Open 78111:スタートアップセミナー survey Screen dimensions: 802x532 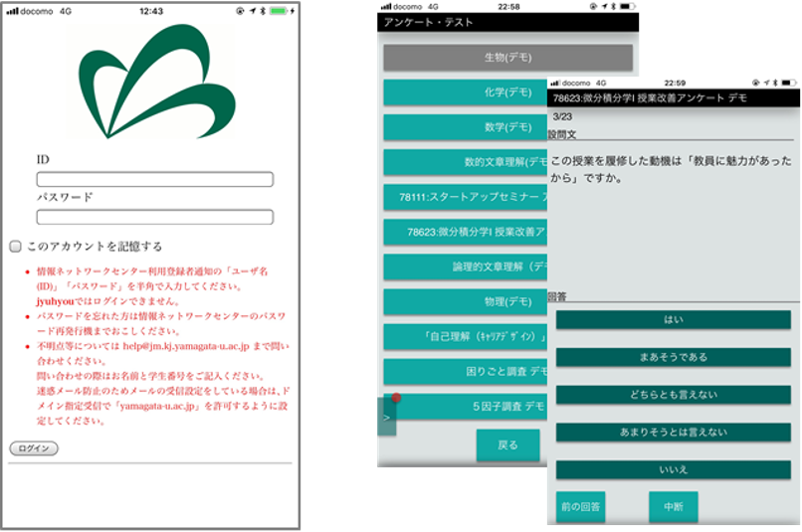(466, 197)
